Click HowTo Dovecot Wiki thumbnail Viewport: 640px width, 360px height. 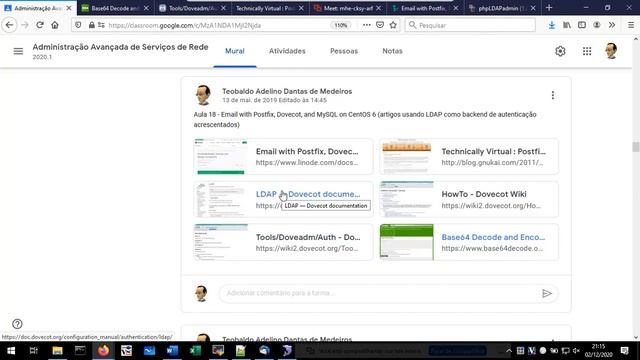point(407,199)
